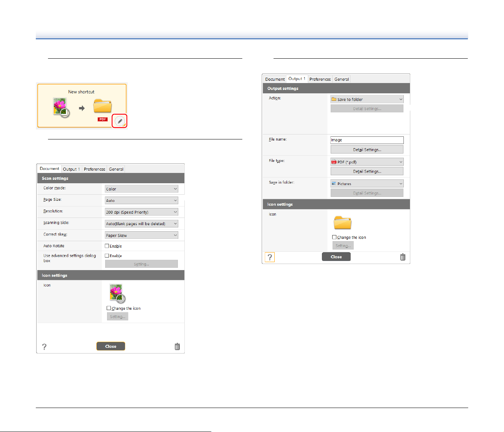
Task: Expand the Resolution dropdown
Action: (x=141, y=212)
